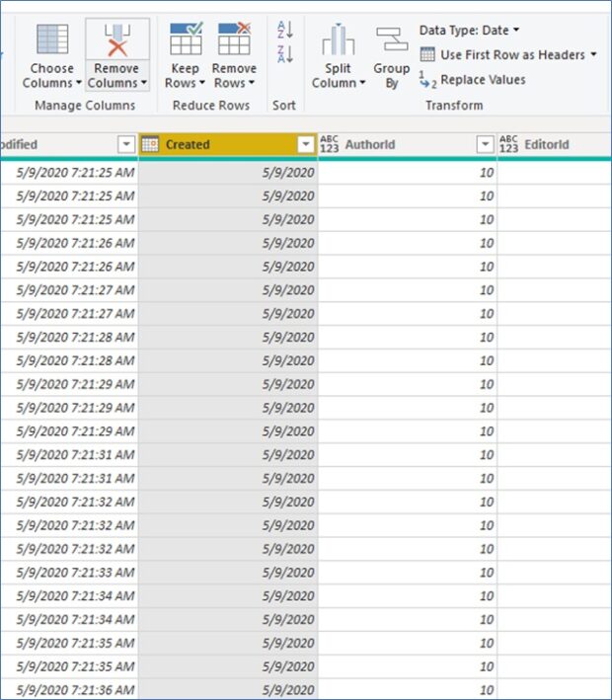Expand Use First Row as Headers arrow
The image size is (612, 700).
[593, 54]
